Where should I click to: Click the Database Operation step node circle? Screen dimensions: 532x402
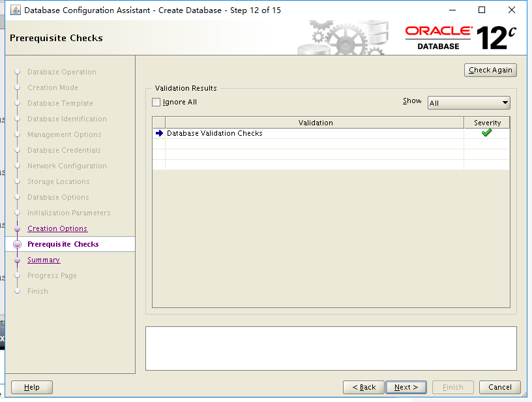coord(18,72)
